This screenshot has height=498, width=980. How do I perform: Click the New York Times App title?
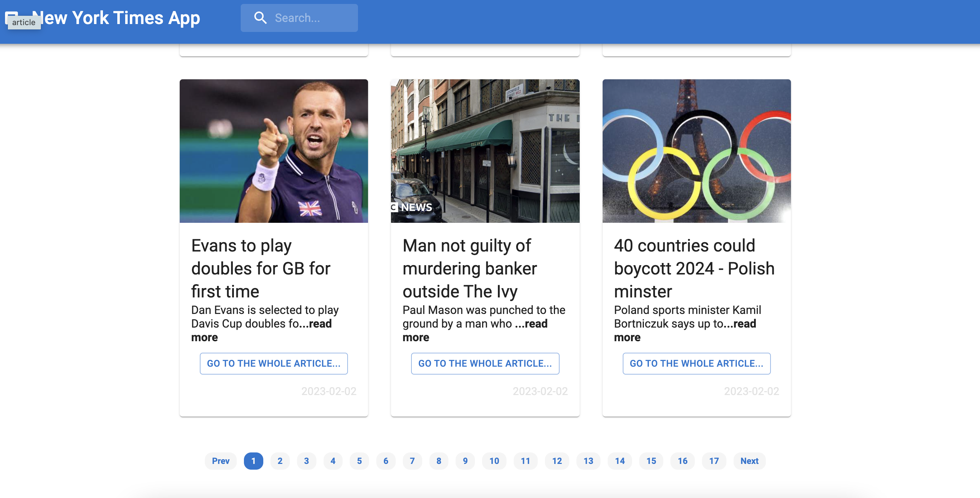(117, 18)
